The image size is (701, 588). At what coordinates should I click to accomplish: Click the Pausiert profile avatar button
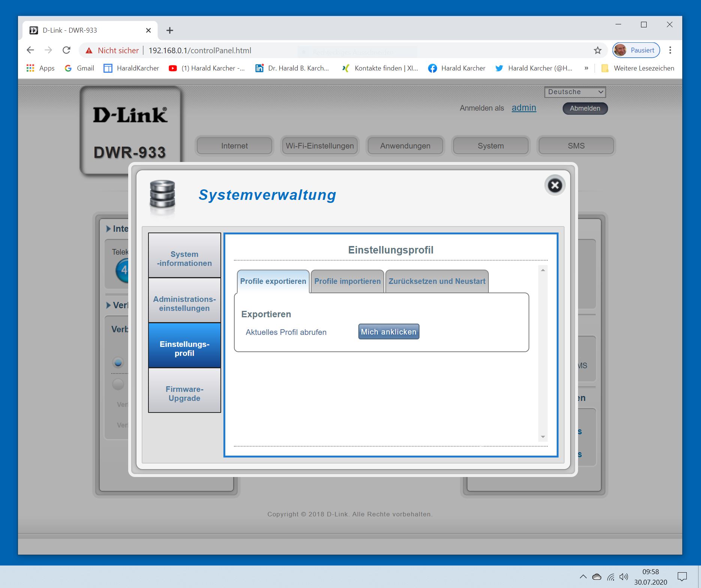click(x=636, y=50)
